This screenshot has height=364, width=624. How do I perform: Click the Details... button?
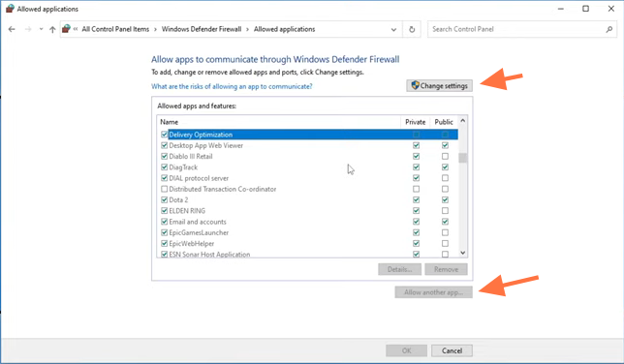pyautogui.click(x=399, y=269)
